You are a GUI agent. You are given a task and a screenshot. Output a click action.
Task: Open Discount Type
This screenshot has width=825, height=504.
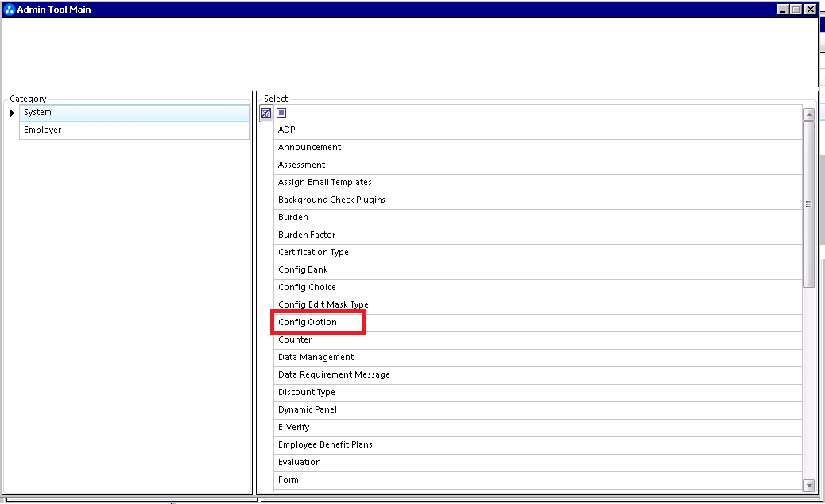538,393
